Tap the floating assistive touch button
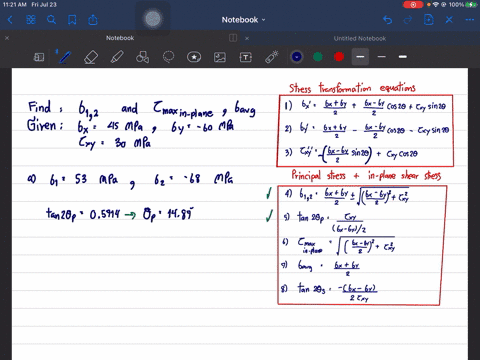 (x=153, y=19)
